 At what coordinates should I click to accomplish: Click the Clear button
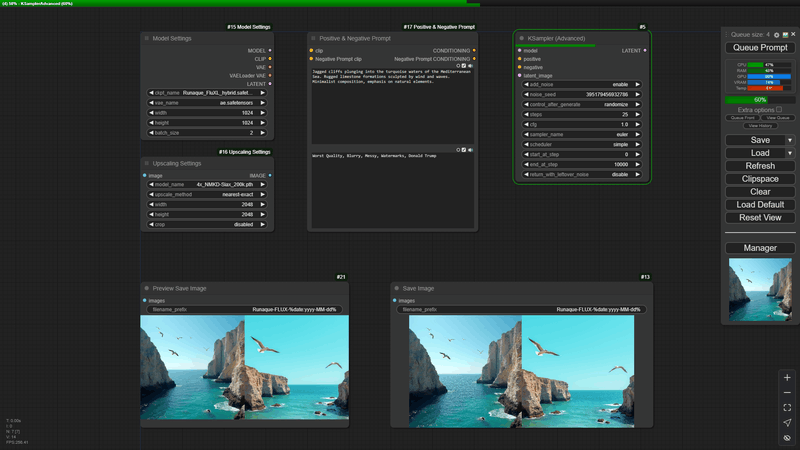pyautogui.click(x=760, y=192)
